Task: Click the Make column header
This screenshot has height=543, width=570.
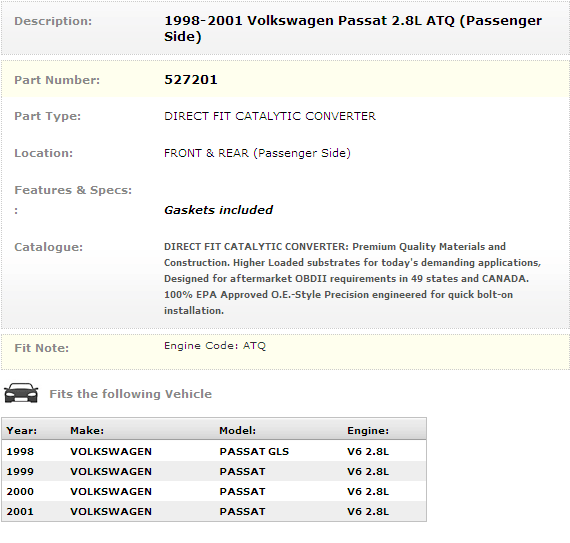Action: click(87, 431)
